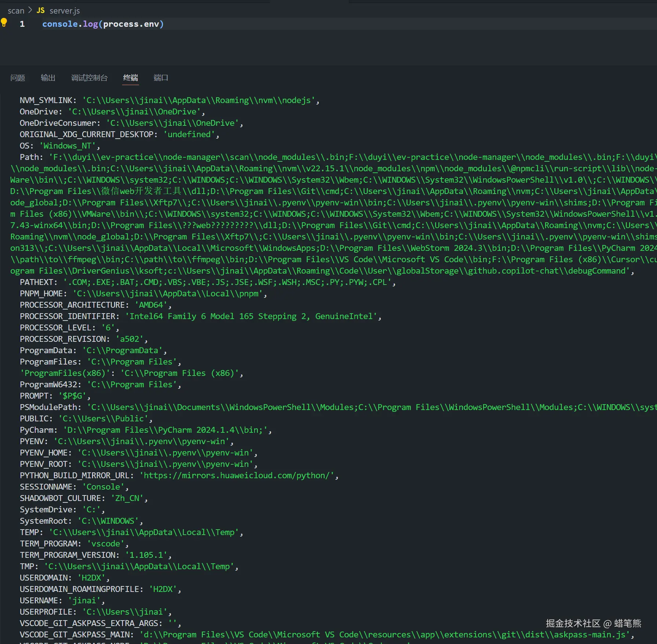Click the PROCESSOR_LEVEL key
The width and height of the screenshot is (657, 644).
(x=55, y=328)
